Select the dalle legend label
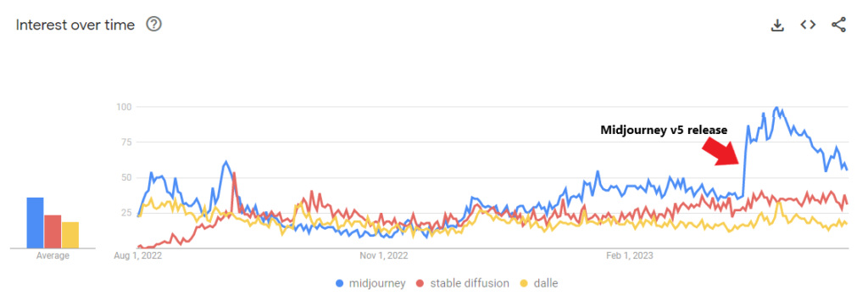Viewport: 868px width, 307px height. tap(546, 283)
